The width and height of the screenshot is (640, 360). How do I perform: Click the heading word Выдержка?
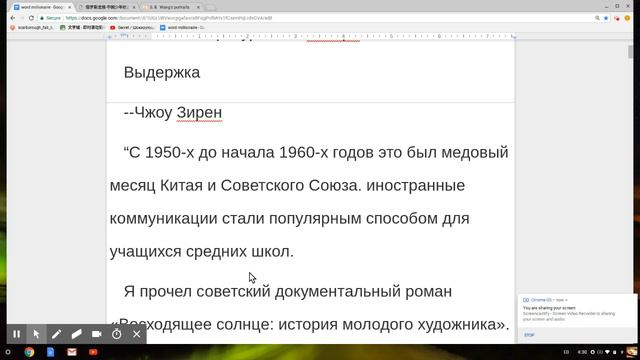coord(162,73)
